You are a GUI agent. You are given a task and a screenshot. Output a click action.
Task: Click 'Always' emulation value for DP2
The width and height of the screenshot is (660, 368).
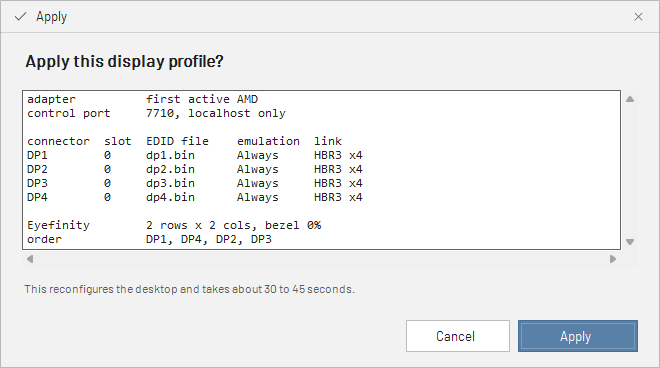[x=258, y=169]
